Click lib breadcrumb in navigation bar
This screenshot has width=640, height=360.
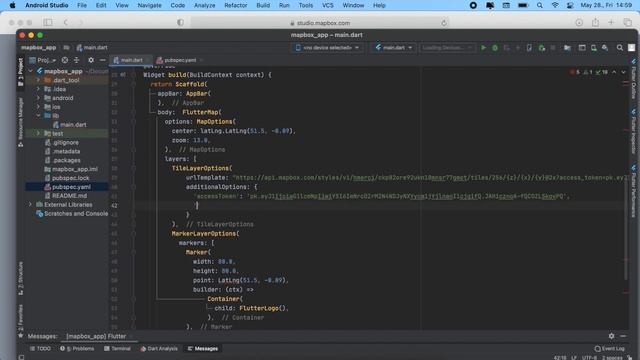click(x=66, y=48)
